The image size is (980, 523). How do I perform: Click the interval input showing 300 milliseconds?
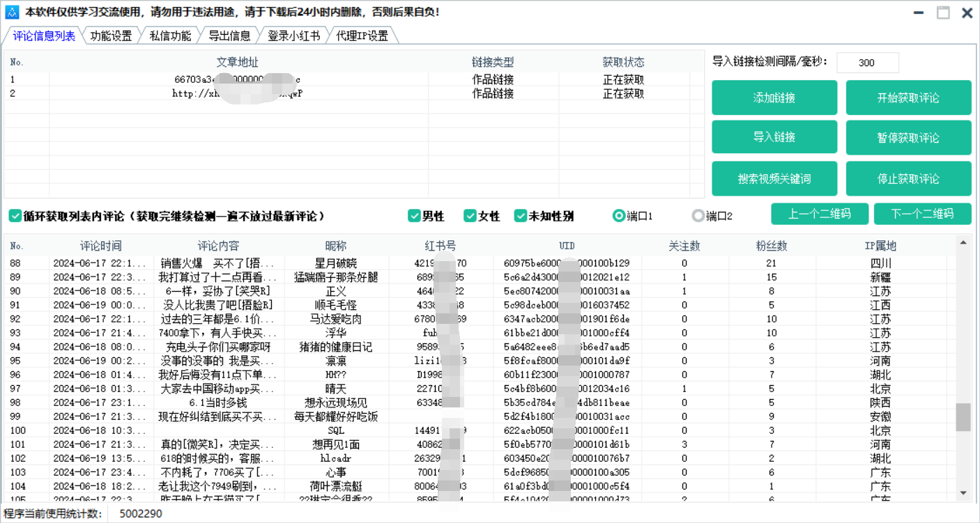point(867,63)
